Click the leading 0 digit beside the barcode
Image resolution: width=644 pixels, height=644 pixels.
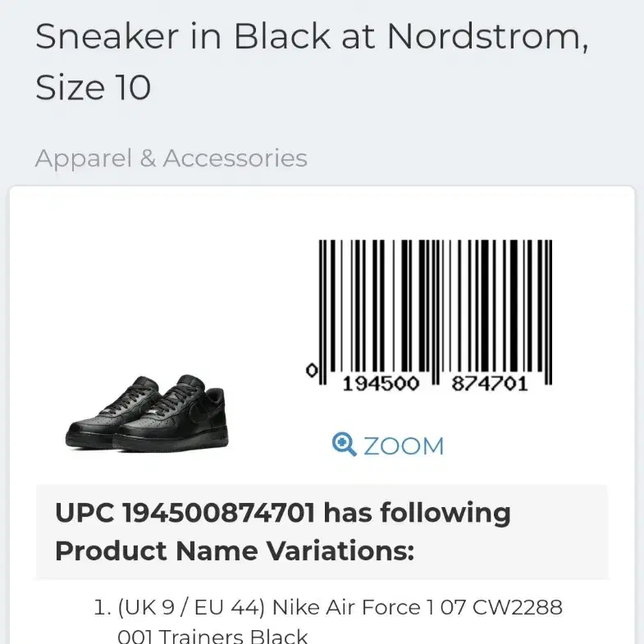[312, 371]
